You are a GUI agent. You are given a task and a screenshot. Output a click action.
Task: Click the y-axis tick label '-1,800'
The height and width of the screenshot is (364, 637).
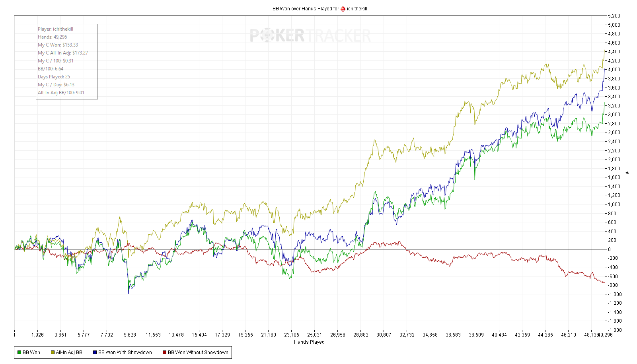[615, 330]
